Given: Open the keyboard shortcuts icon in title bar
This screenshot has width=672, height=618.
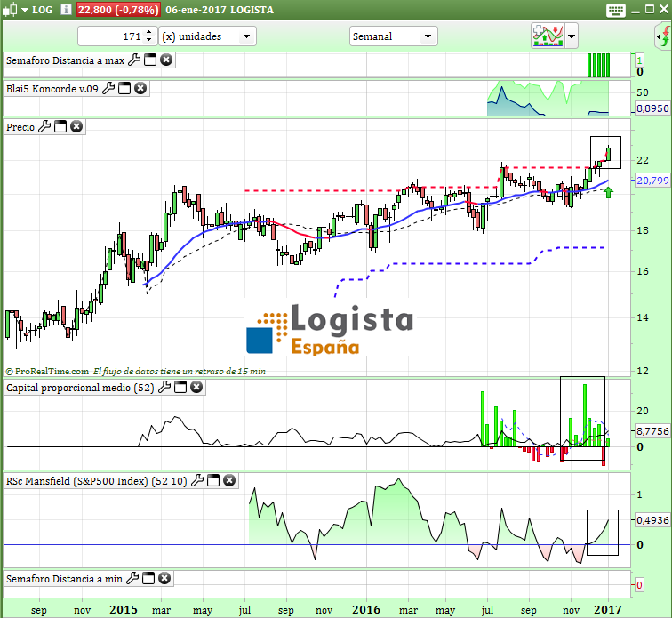Looking at the screenshot, I should click(615, 10).
